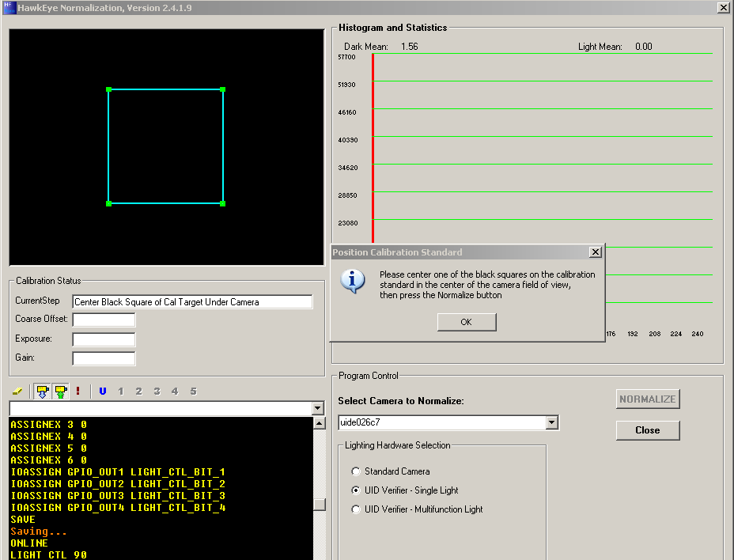Open the command history dropdown above the terminal
The image size is (734, 560).
click(319, 408)
